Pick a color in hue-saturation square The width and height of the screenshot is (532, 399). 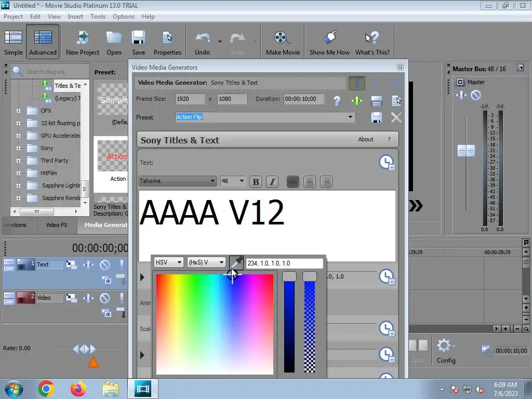[215, 324]
